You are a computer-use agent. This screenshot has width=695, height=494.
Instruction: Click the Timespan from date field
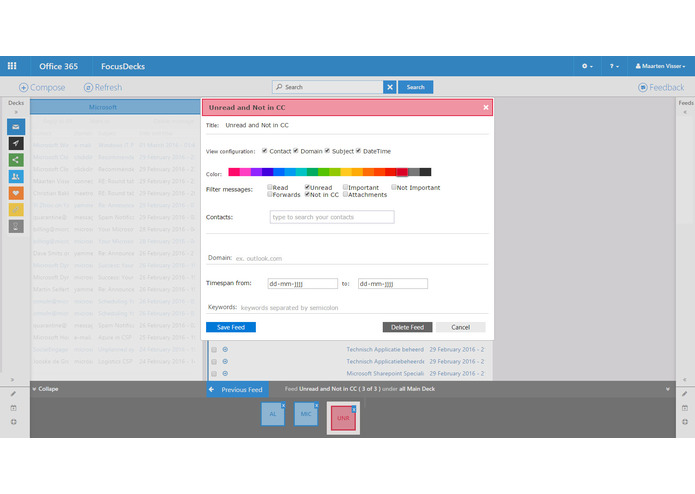pos(303,284)
